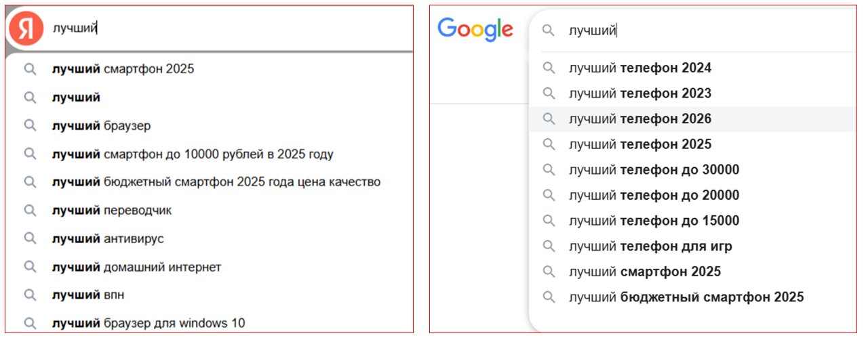Select Google's 'лучший бюджетный смартфон 2025' suggestion
This screenshot has width=868, height=342.
tap(686, 297)
